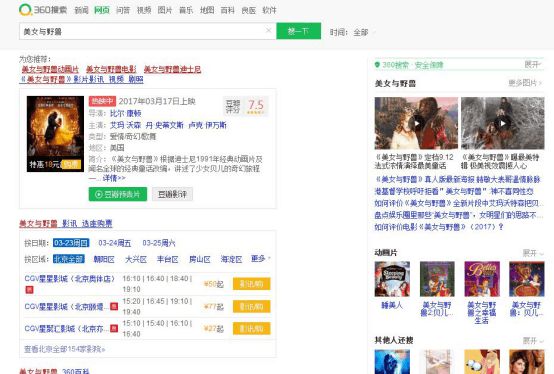Click the 详情>> link in the synopsis
Screen dimensions: 554x374
click(114, 178)
